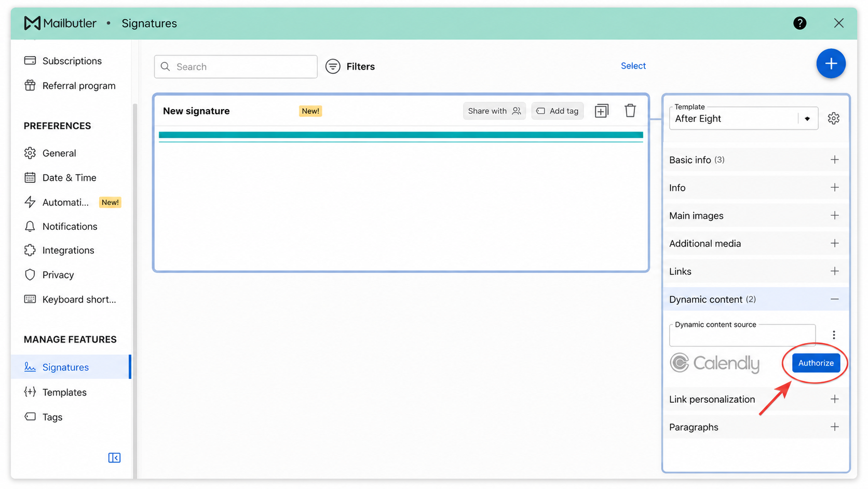Open Privacy preferences

[x=70, y=275]
